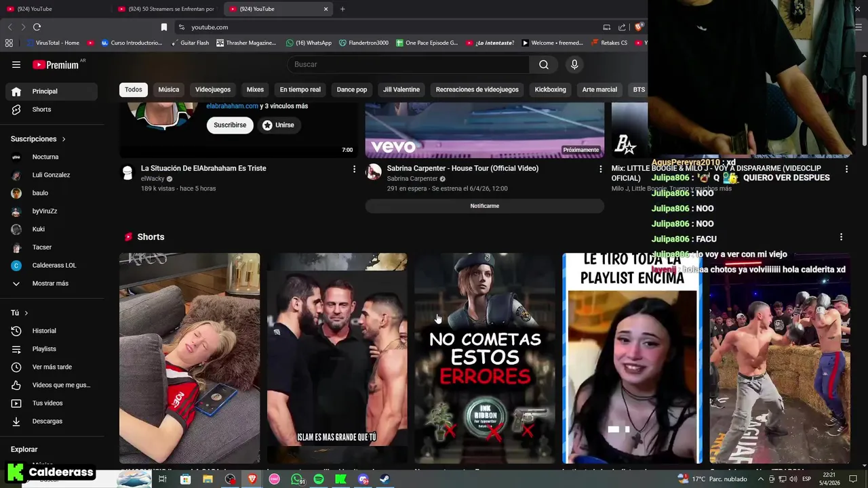
Task: Open La Situación De ElAbrahaham video title
Action: [203, 168]
